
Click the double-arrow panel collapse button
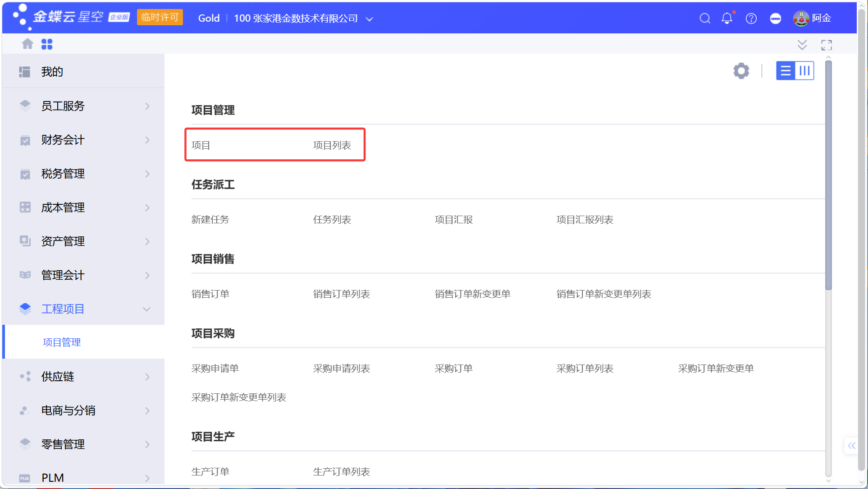click(x=851, y=446)
